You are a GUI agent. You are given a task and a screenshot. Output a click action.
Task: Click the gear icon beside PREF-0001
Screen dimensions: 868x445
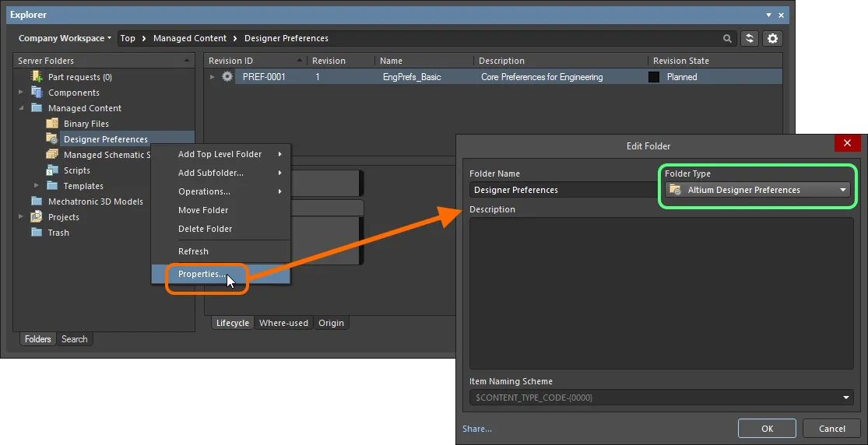227,77
